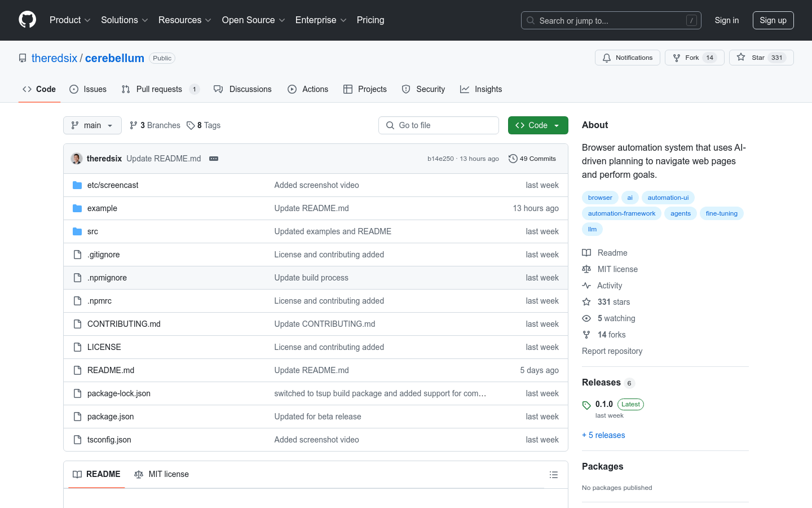Open the Security tab
This screenshot has width=812, height=508.
[423, 89]
